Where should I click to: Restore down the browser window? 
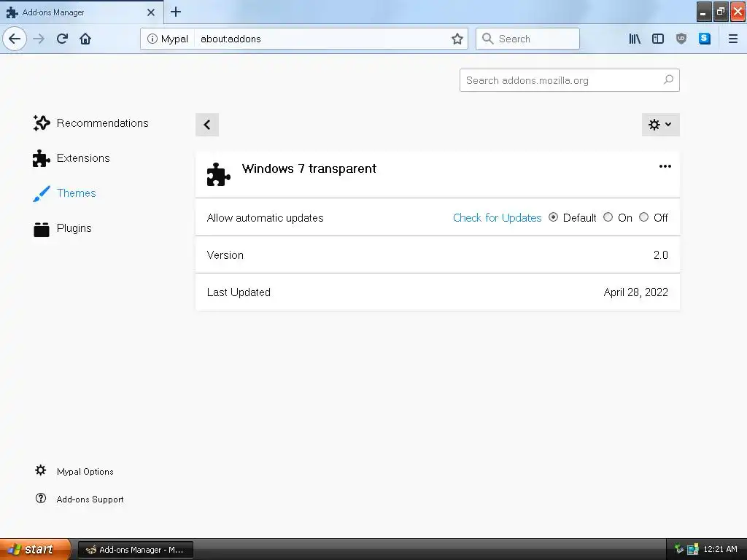click(x=720, y=12)
